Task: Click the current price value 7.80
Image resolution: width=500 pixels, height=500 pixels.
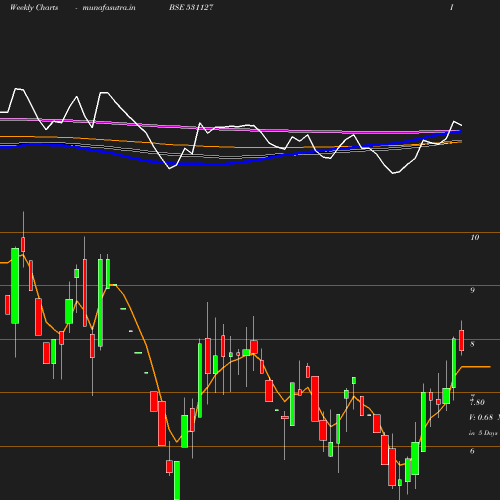Action: [477, 402]
